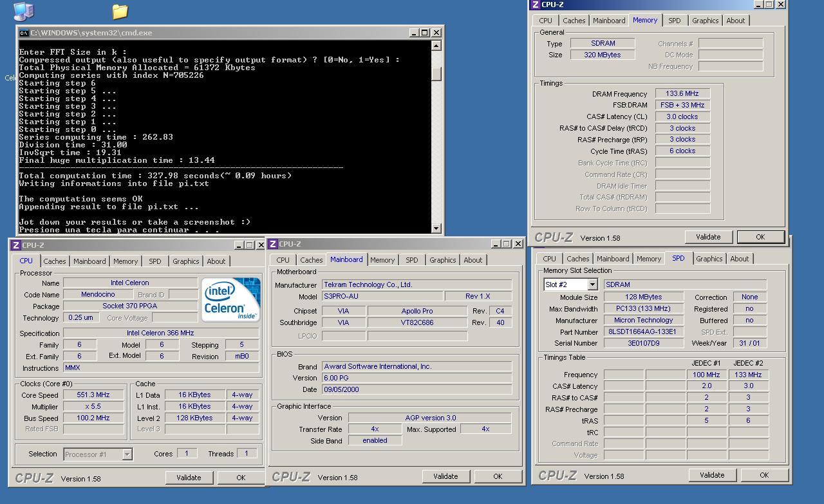Image resolution: width=824 pixels, height=504 pixels.
Task: Click the 'FSB + 33 MHz' value
Action: [682, 106]
